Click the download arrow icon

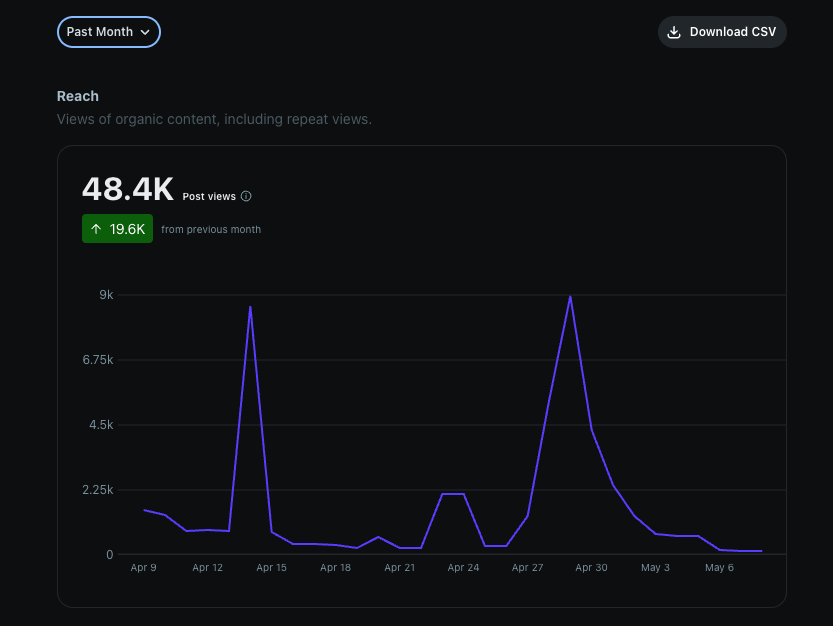[674, 32]
